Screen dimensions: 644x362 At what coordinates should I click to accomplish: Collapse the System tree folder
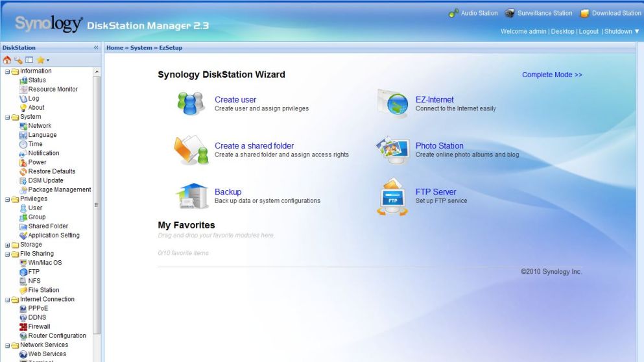click(x=7, y=117)
